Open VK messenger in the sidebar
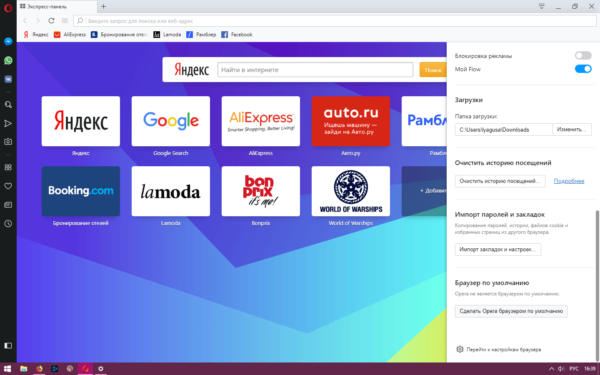The width and height of the screenshot is (600, 375). (8, 79)
